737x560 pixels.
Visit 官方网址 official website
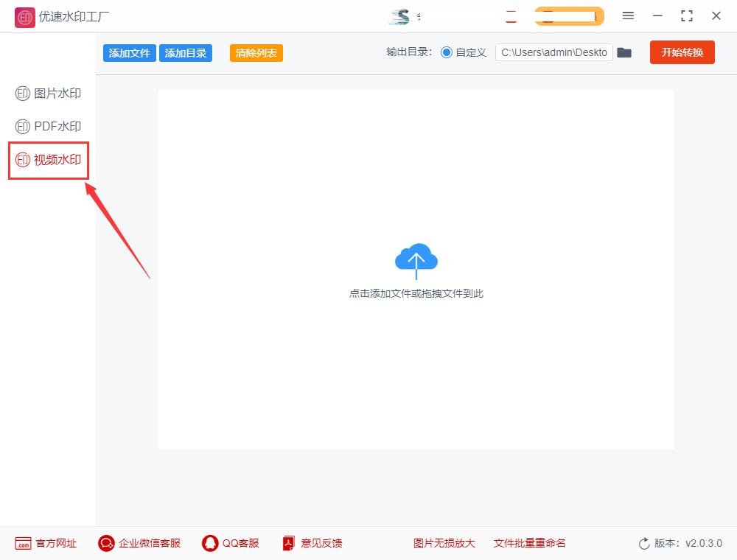tap(46, 543)
